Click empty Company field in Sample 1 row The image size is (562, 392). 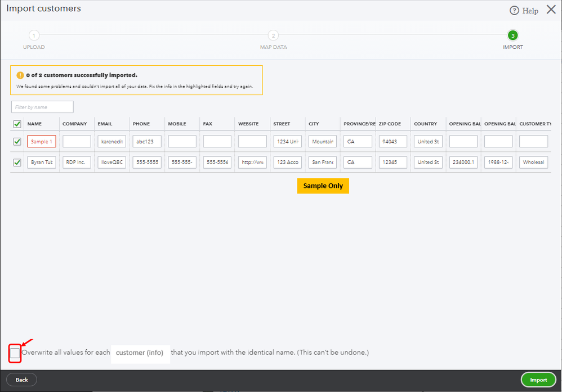tap(77, 141)
